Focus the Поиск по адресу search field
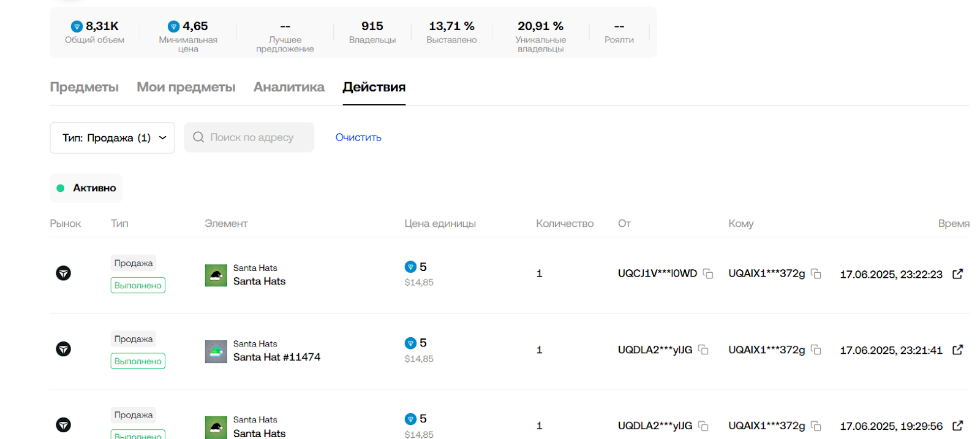The image size is (980, 439). [249, 137]
